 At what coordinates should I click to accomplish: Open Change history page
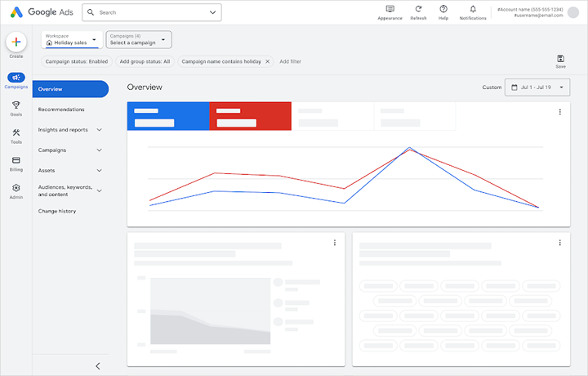57,211
